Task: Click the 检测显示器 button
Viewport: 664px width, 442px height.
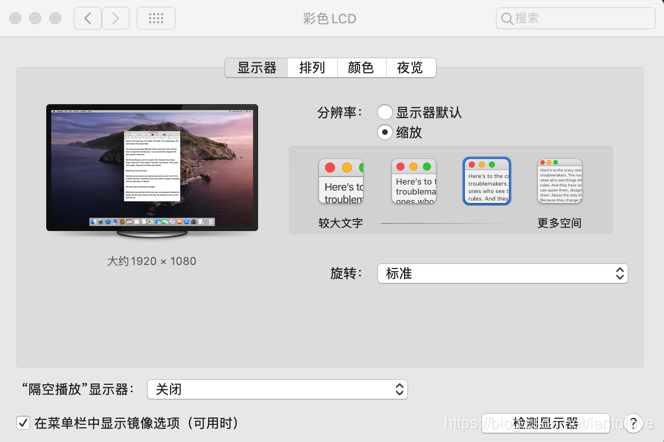Action: [545, 423]
